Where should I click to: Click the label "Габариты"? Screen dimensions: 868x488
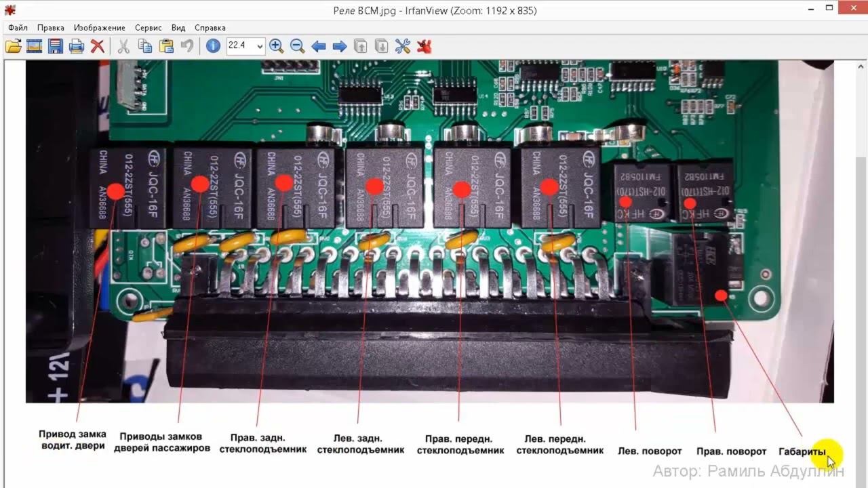pyautogui.click(x=802, y=451)
